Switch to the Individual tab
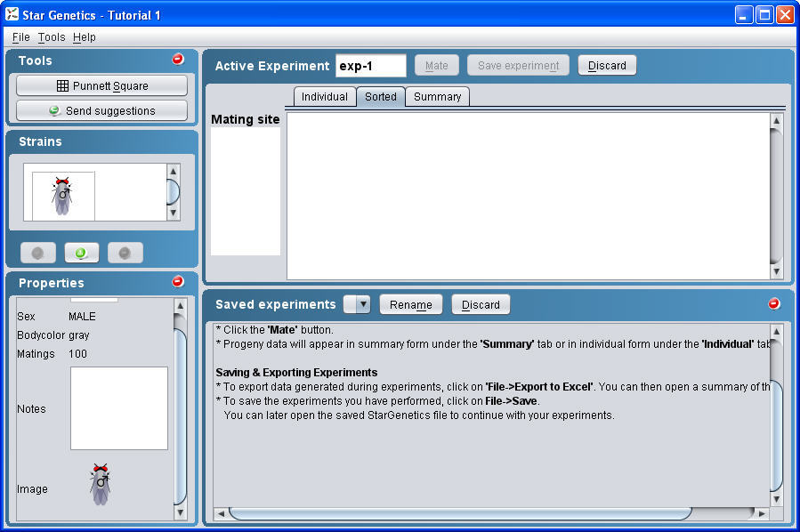 325,96
